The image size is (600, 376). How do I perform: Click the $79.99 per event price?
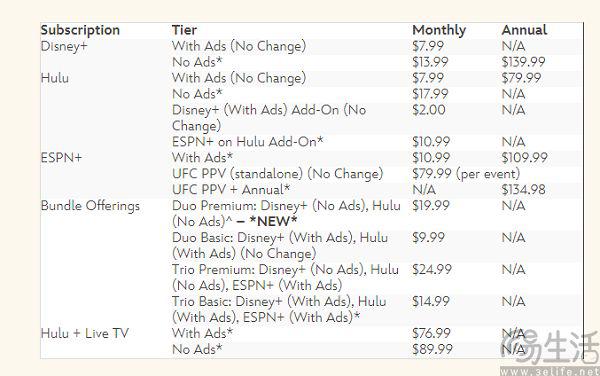(x=466, y=174)
